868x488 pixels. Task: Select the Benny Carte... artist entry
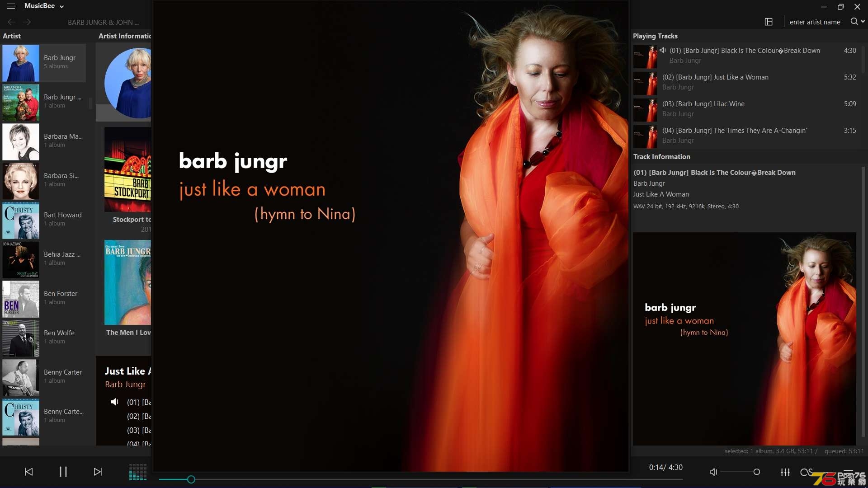(44, 417)
